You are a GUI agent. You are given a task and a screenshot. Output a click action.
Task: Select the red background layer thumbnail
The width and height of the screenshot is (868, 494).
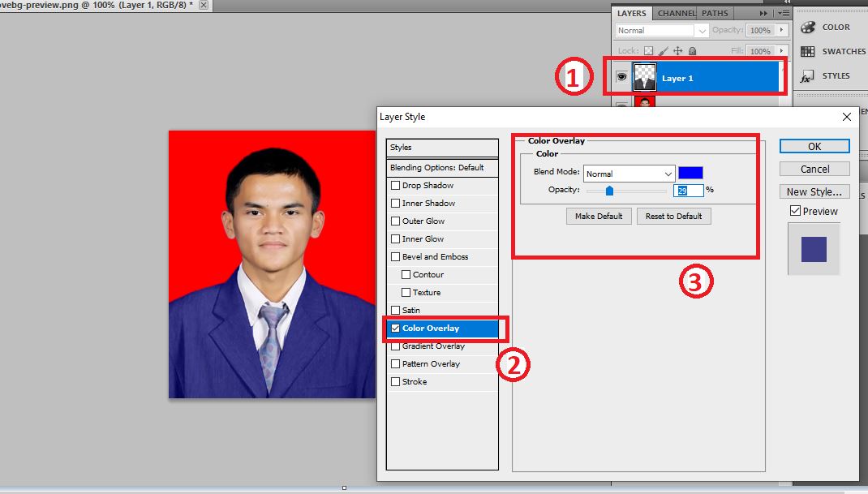pyautogui.click(x=644, y=102)
